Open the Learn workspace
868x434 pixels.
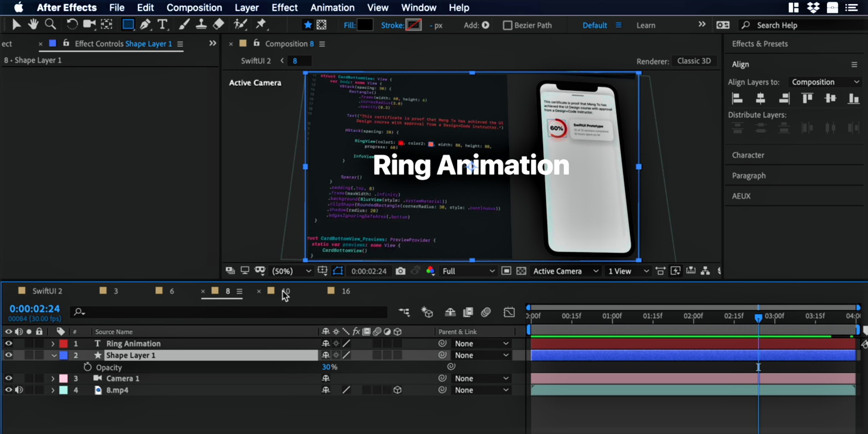pyautogui.click(x=646, y=26)
